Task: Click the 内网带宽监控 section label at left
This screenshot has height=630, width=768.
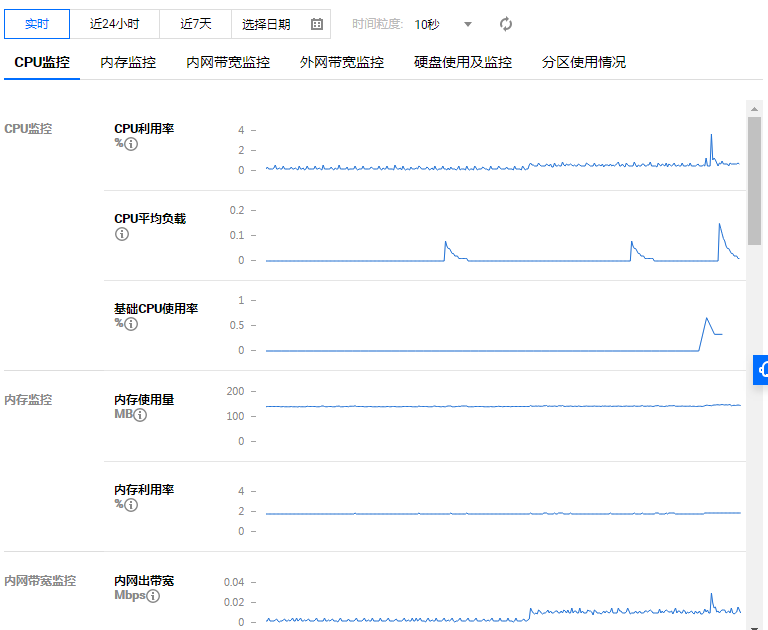Action: [40, 581]
